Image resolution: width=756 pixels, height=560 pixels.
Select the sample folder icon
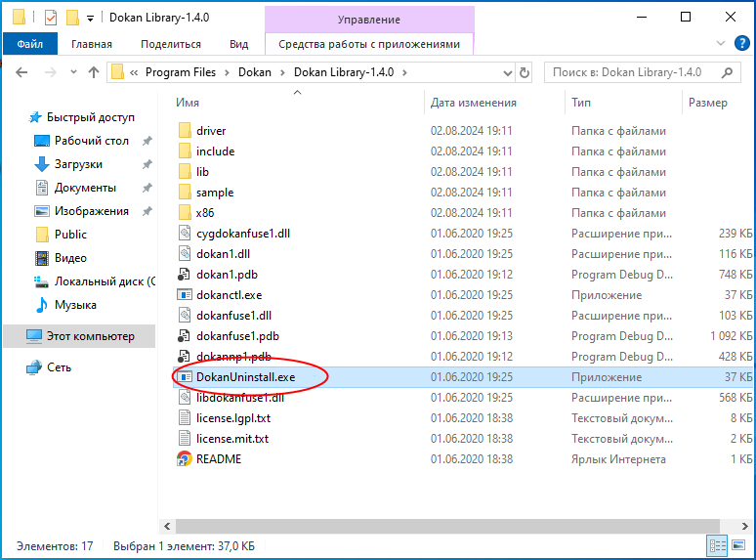point(185,193)
